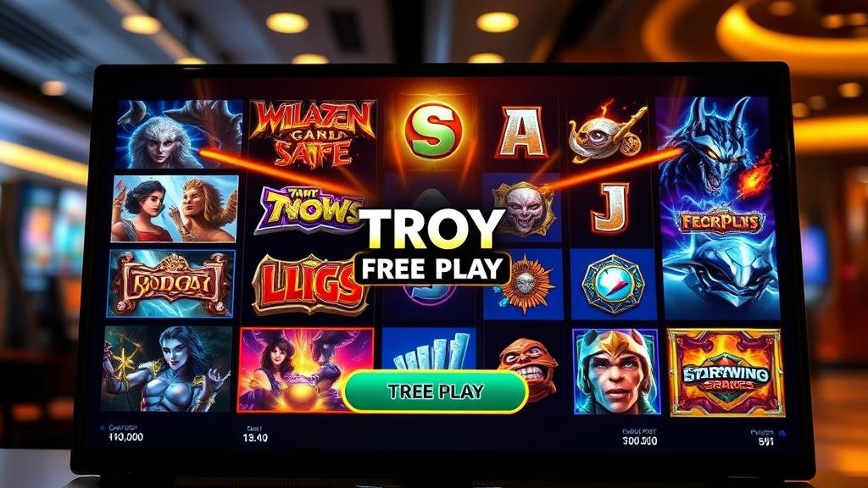868x488 pixels.
Task: Open the white-haired sorceress game thumbnail
Action: (180, 133)
